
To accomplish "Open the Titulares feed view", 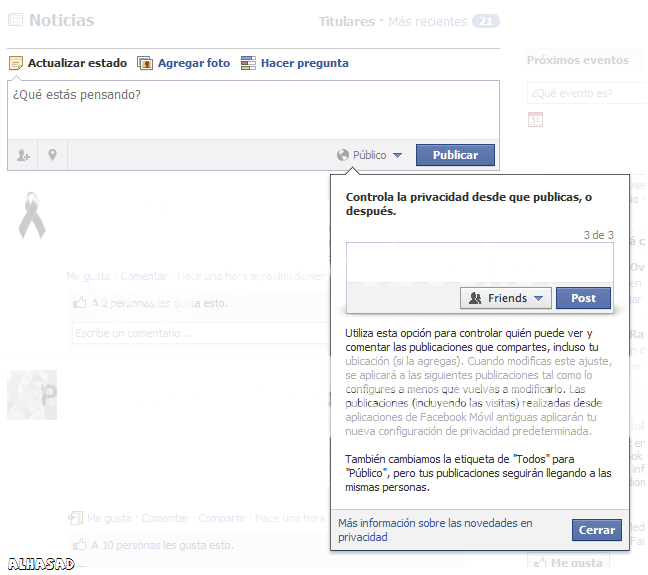I will point(346,21).
